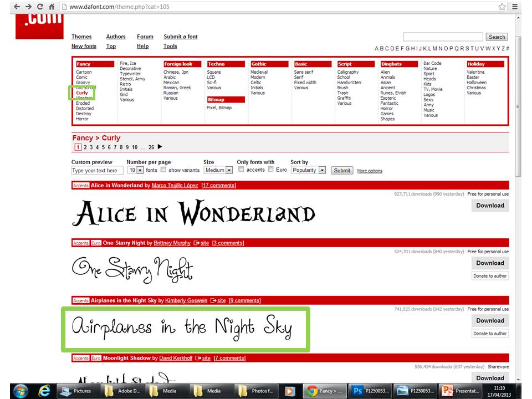Open New fonts page
532x399 pixels.
tap(84, 46)
